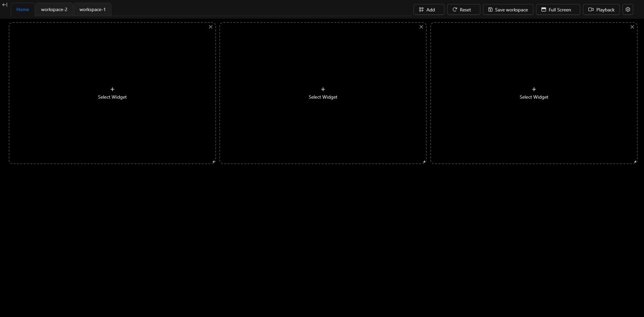Open Select Widget in the left panel
The width and height of the screenshot is (644, 317).
tap(112, 97)
